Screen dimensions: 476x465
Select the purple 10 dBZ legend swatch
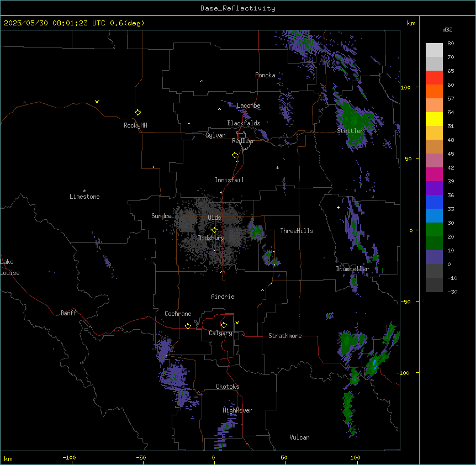pyautogui.click(x=434, y=257)
